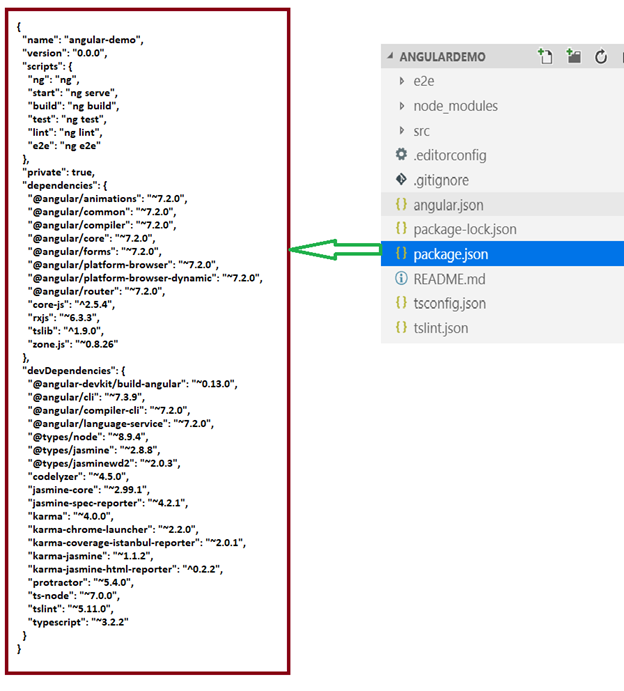Open the tsconfig.json file

(449, 304)
